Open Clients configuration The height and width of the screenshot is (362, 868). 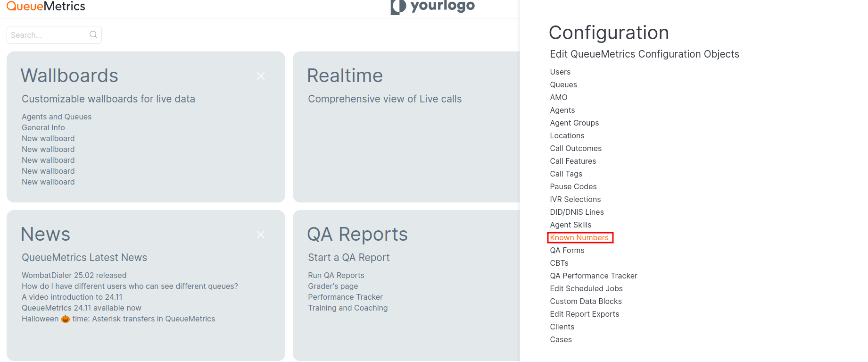click(x=562, y=327)
